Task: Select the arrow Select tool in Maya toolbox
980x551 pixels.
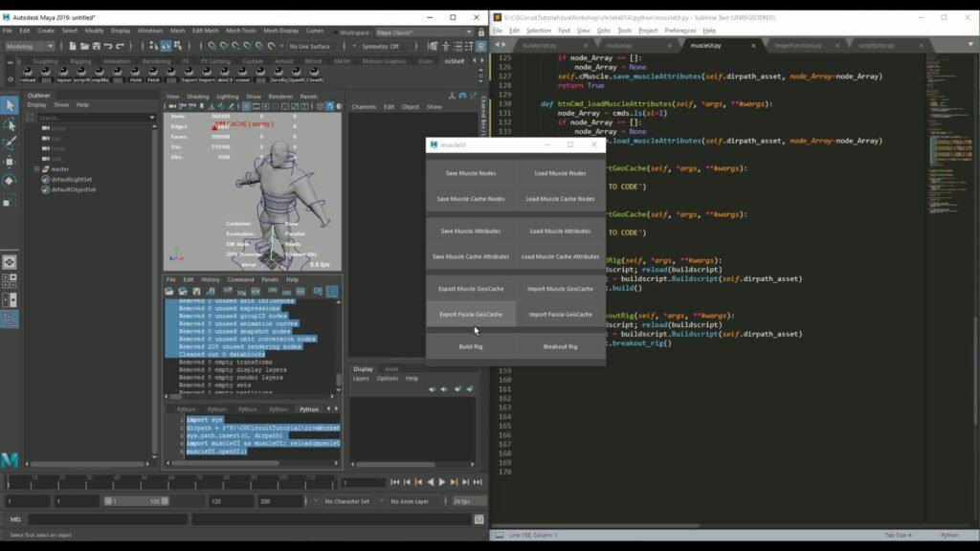Action: 10,105
